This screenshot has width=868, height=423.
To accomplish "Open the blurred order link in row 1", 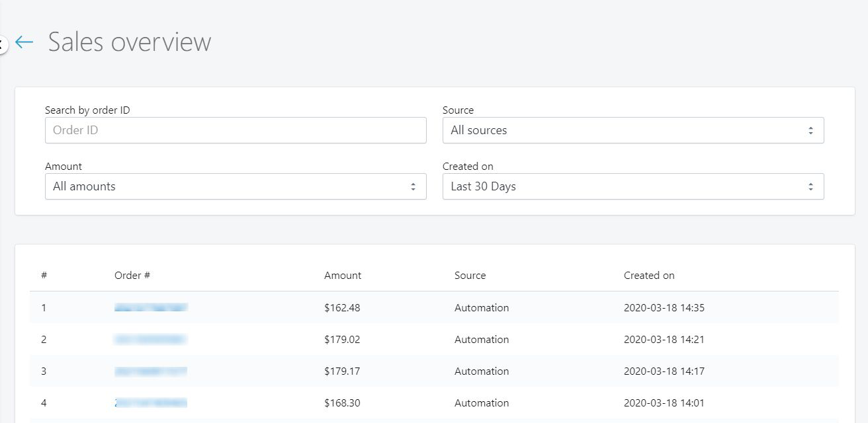I will (x=151, y=308).
